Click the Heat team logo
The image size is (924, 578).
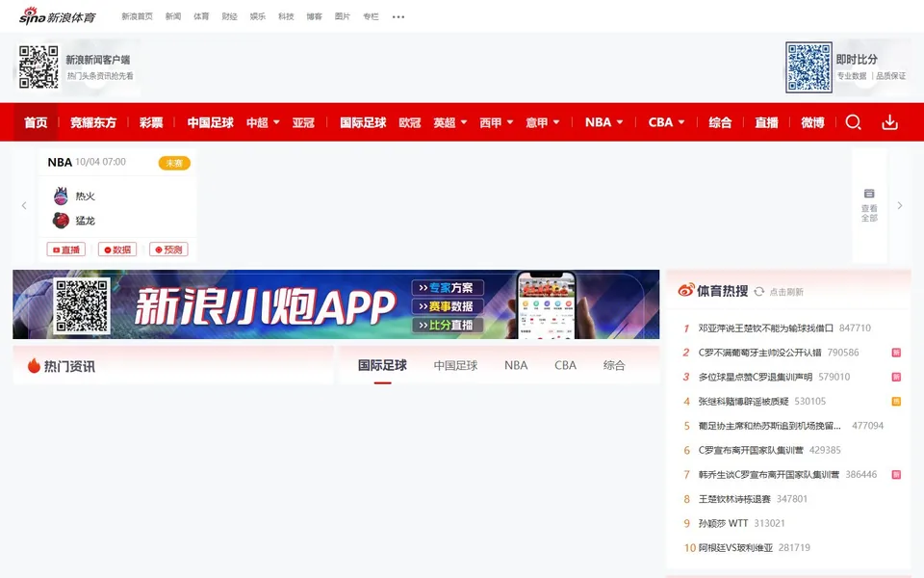coord(61,196)
